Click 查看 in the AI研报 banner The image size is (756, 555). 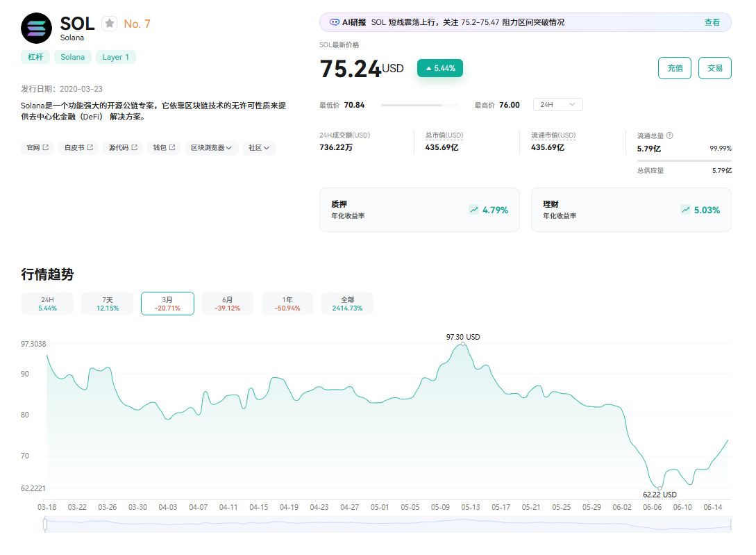712,22
